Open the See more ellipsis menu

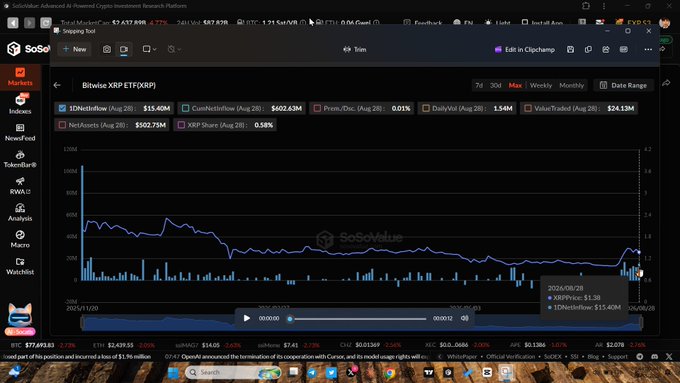coord(648,49)
